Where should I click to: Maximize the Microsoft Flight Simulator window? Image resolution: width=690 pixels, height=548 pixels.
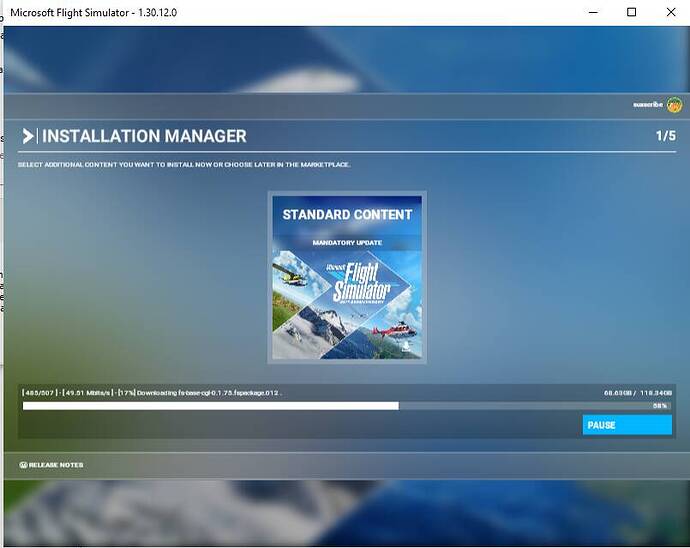point(631,12)
